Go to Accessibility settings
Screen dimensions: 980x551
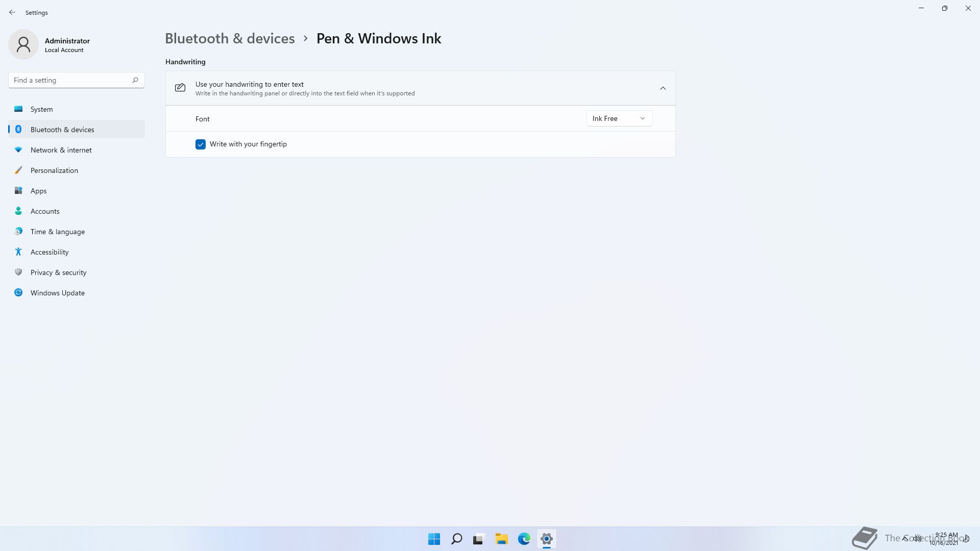(77, 252)
